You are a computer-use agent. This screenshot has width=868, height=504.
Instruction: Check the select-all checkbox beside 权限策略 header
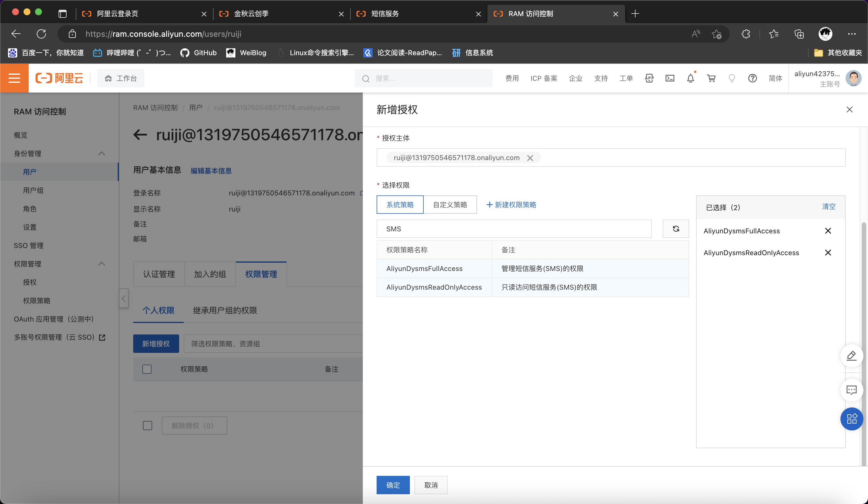(x=147, y=369)
